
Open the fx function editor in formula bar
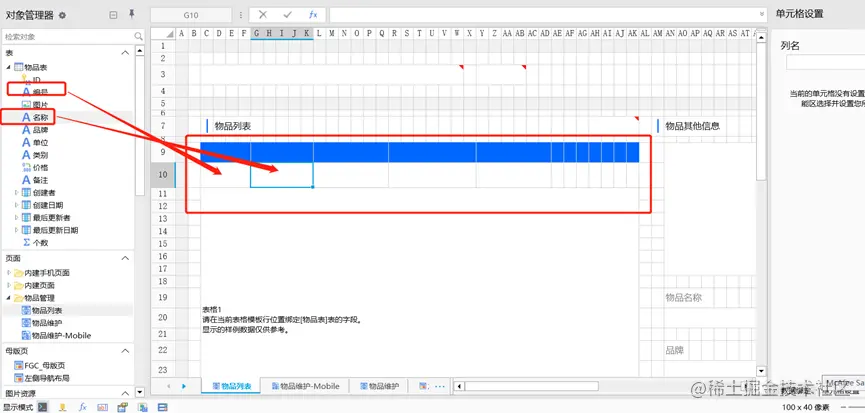(313, 15)
